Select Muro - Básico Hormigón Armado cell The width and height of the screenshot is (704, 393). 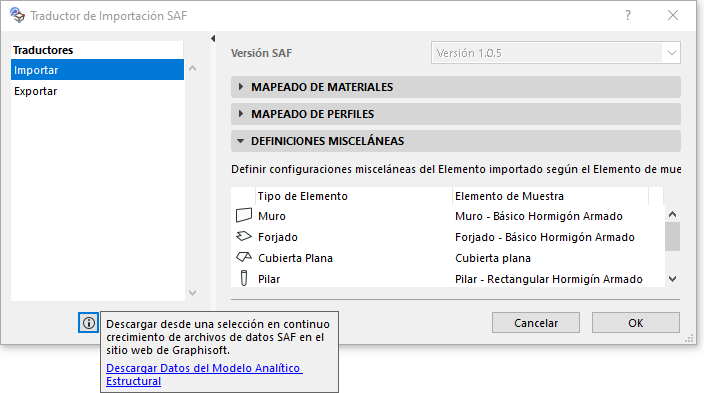point(539,216)
